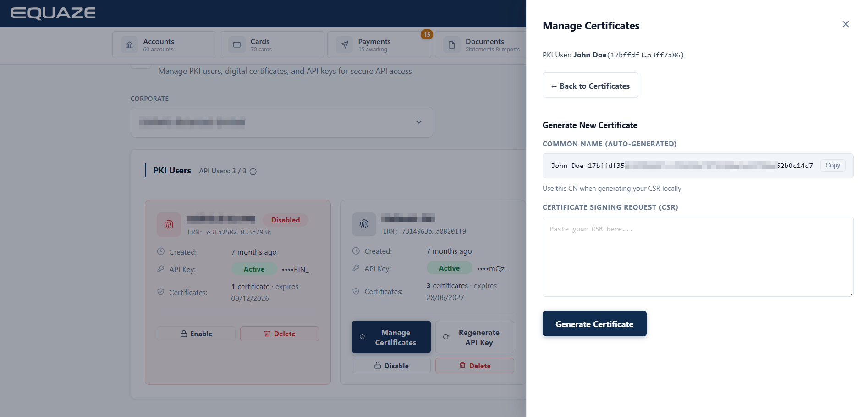Click Regenerate API Key button

pyautogui.click(x=475, y=337)
